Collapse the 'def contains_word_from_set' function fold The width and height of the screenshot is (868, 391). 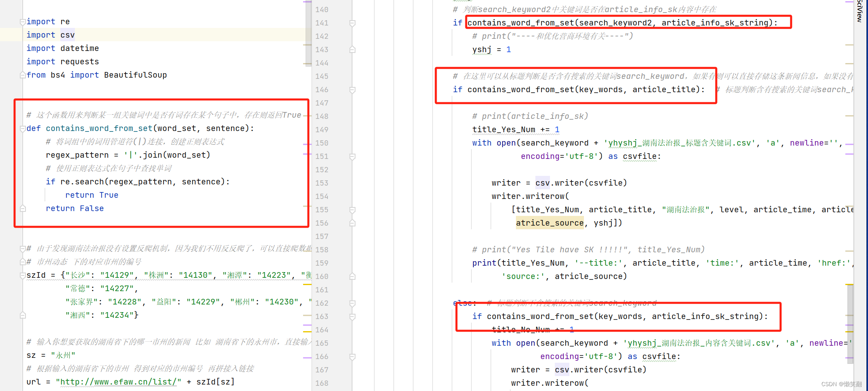click(23, 129)
